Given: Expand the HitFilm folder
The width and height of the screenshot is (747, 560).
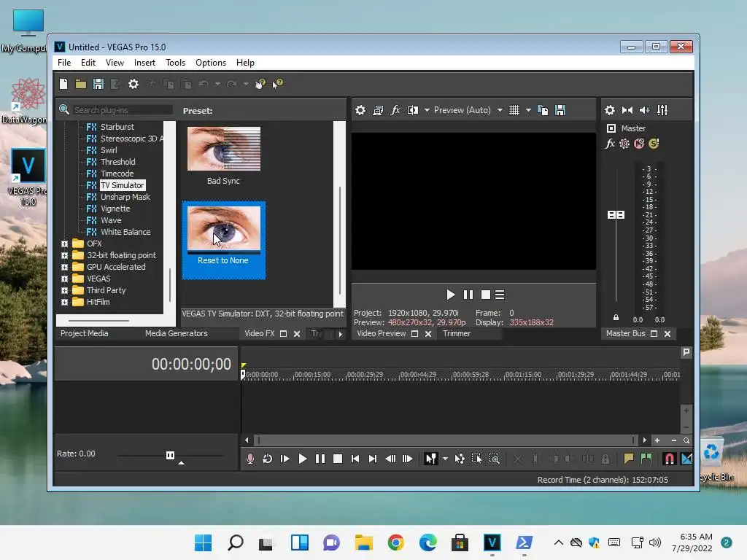Looking at the screenshot, I should coord(64,303).
